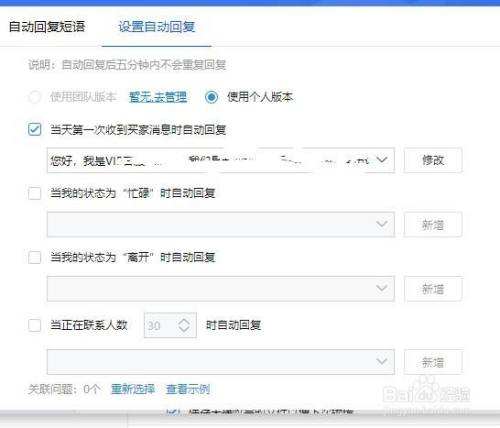Click 新增 beside the contact-count reply dropdown
The height and width of the screenshot is (428, 500).
tap(433, 362)
